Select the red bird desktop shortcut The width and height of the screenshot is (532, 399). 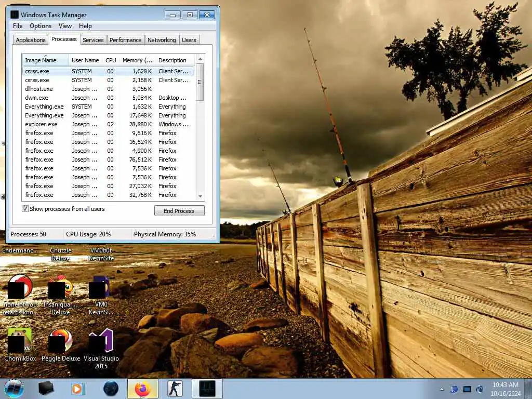coord(20,295)
